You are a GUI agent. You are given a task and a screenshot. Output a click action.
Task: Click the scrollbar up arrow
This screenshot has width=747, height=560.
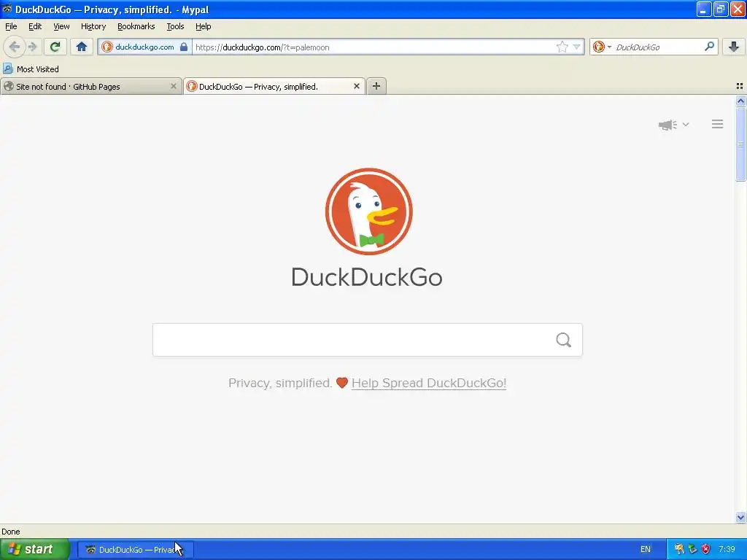click(x=740, y=101)
